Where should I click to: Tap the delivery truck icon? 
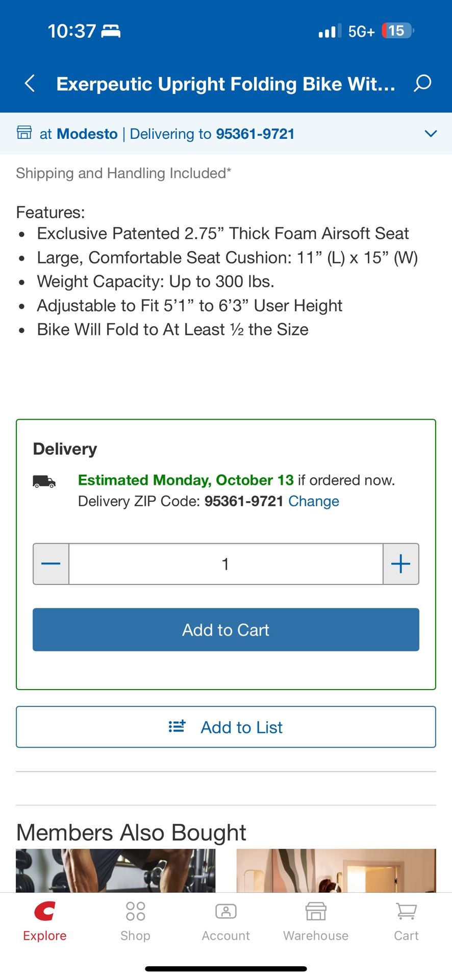point(44,481)
